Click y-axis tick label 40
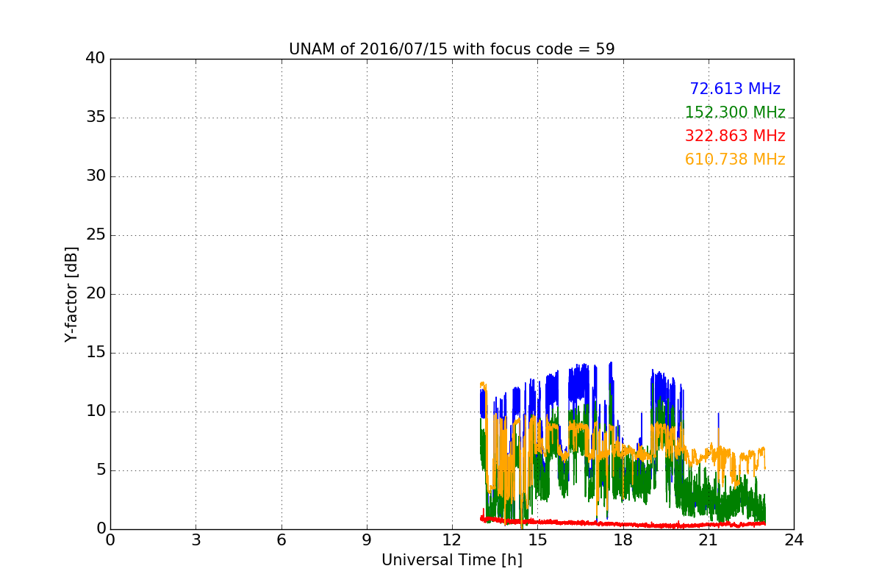882x588 pixels. [96, 59]
